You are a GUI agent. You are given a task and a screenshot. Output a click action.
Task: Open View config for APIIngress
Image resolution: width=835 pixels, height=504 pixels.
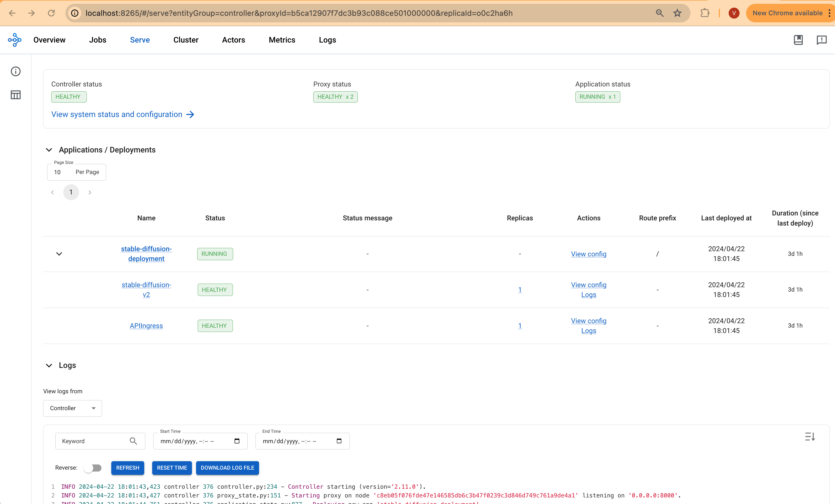[589, 321]
